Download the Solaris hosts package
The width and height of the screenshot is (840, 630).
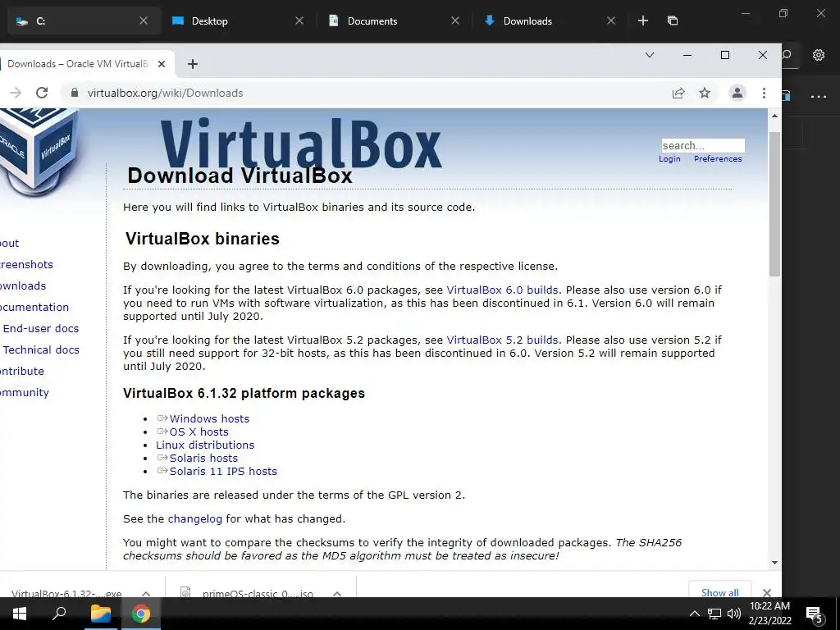coord(203,458)
